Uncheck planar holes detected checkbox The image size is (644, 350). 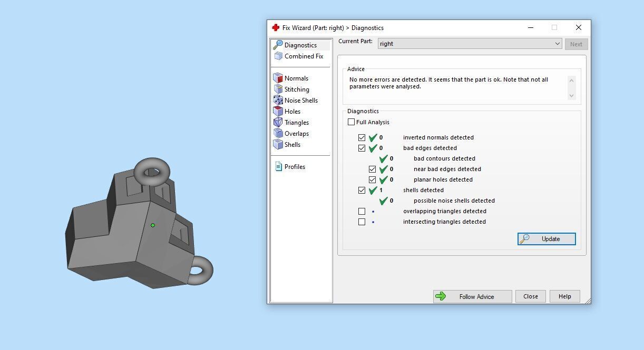(372, 180)
